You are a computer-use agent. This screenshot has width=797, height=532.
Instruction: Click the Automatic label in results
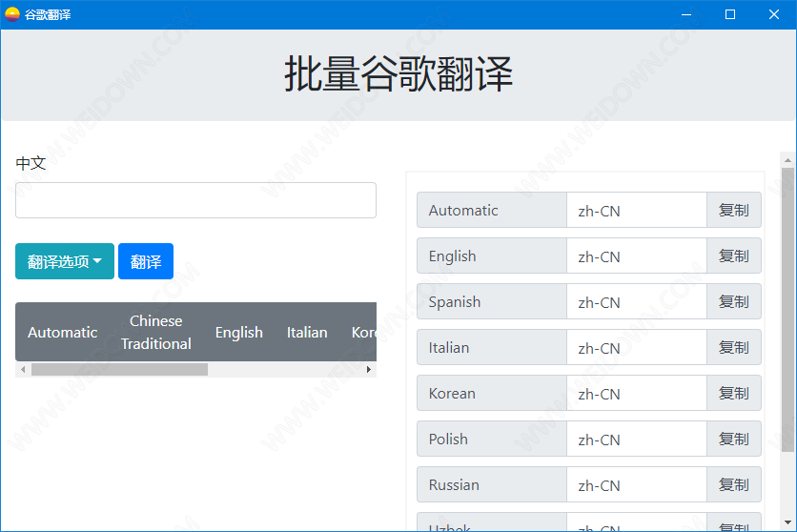click(492, 210)
